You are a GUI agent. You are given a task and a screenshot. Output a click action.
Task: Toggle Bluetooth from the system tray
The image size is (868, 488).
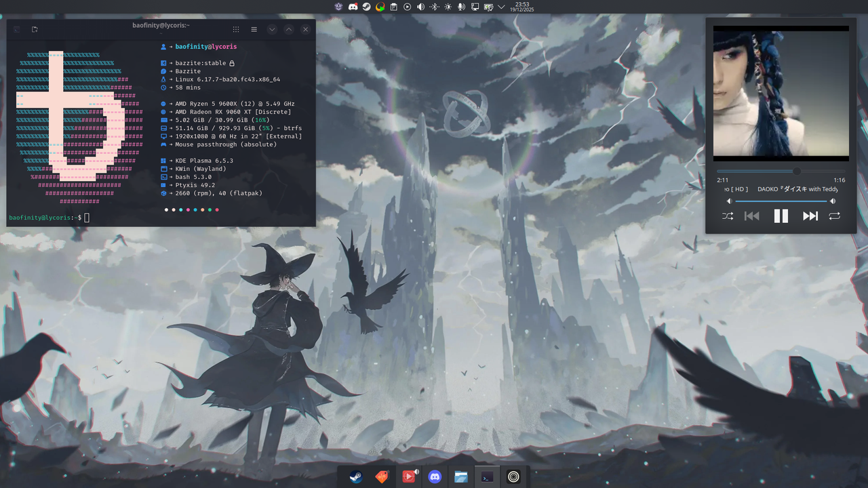point(433,6)
